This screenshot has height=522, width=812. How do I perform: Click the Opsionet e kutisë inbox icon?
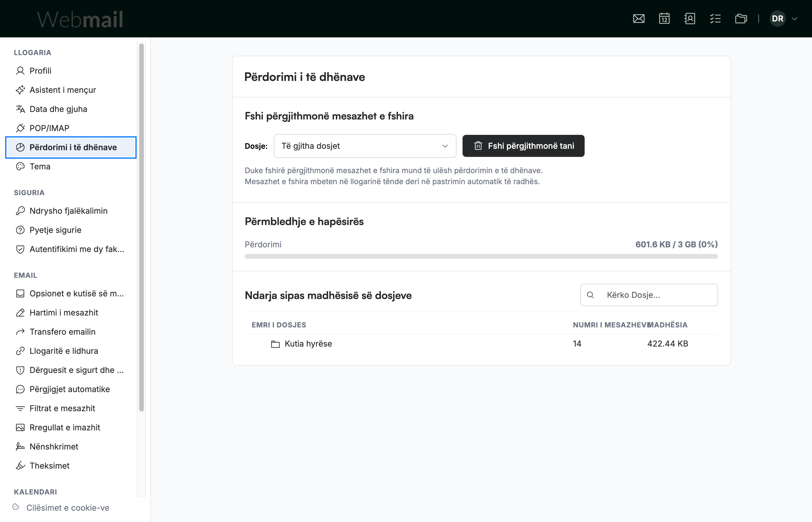(x=20, y=293)
